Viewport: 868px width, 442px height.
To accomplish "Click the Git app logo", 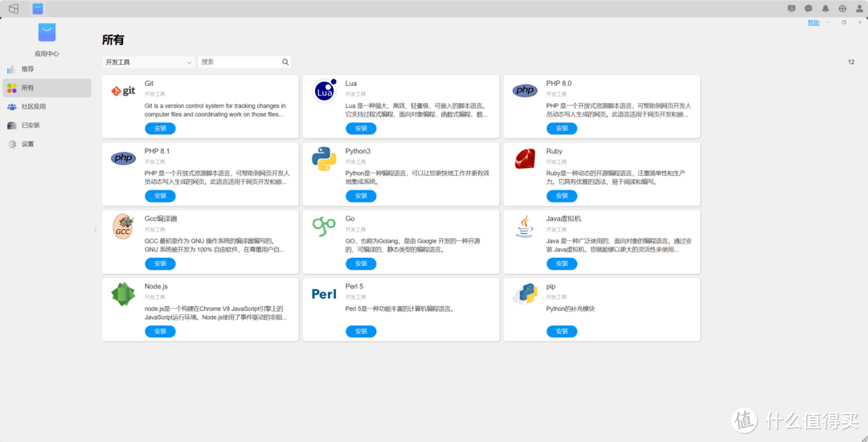I will [123, 92].
